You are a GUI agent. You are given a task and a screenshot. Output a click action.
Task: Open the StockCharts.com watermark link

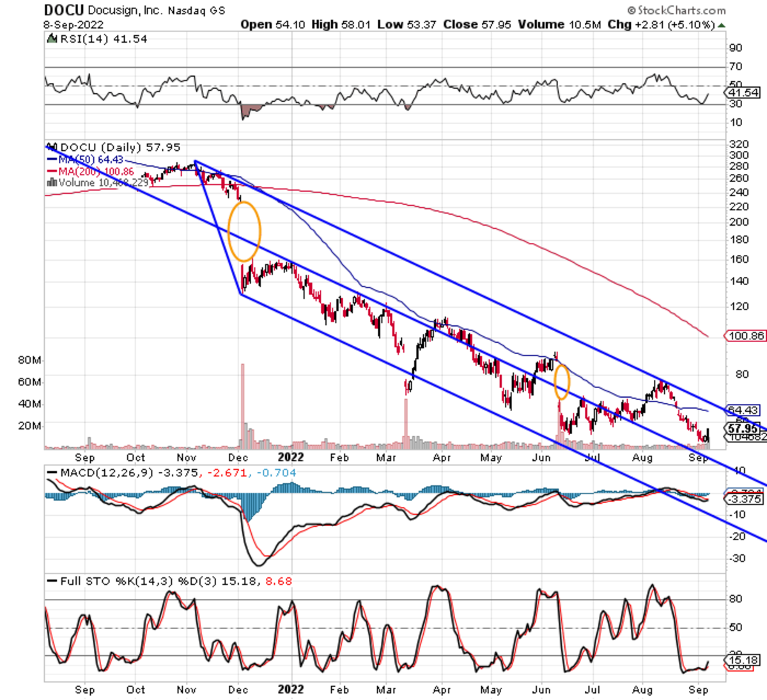click(681, 10)
